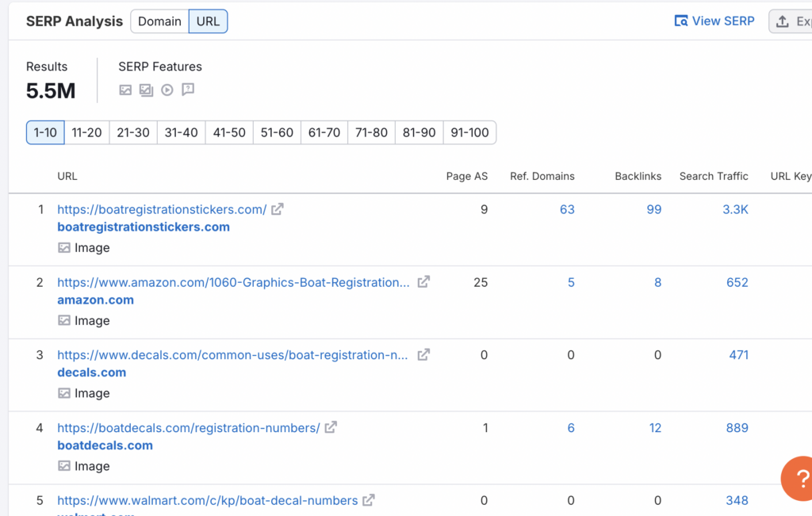Open the boatregistrationstickers.com domain link
812x516 pixels.
click(x=144, y=227)
